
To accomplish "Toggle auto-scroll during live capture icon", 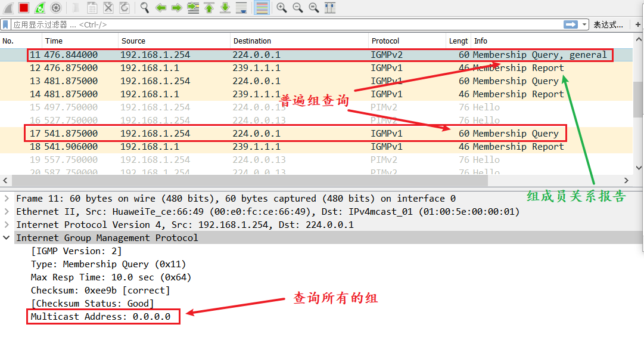I will click(x=241, y=7).
